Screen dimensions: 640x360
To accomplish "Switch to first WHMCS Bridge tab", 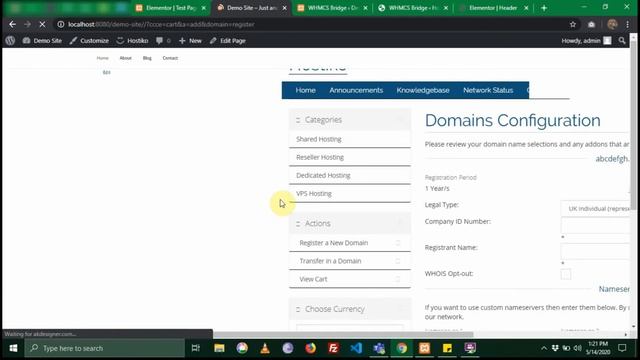I will (x=333, y=8).
